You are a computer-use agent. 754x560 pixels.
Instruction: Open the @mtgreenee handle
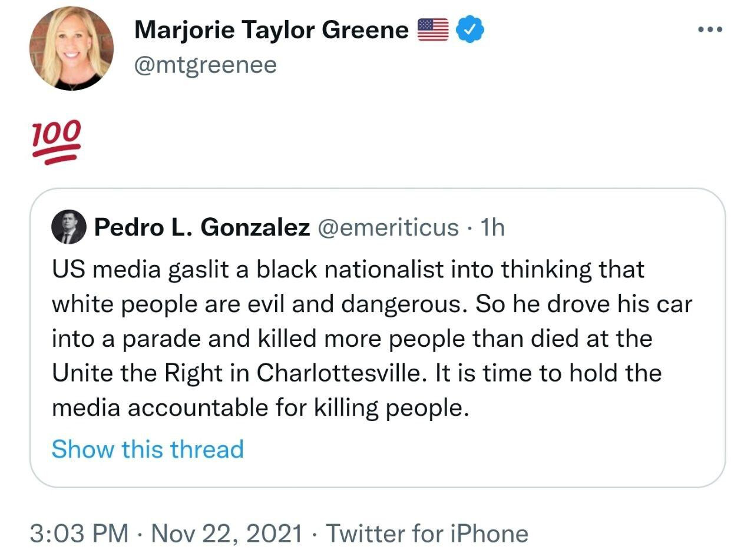pos(205,64)
